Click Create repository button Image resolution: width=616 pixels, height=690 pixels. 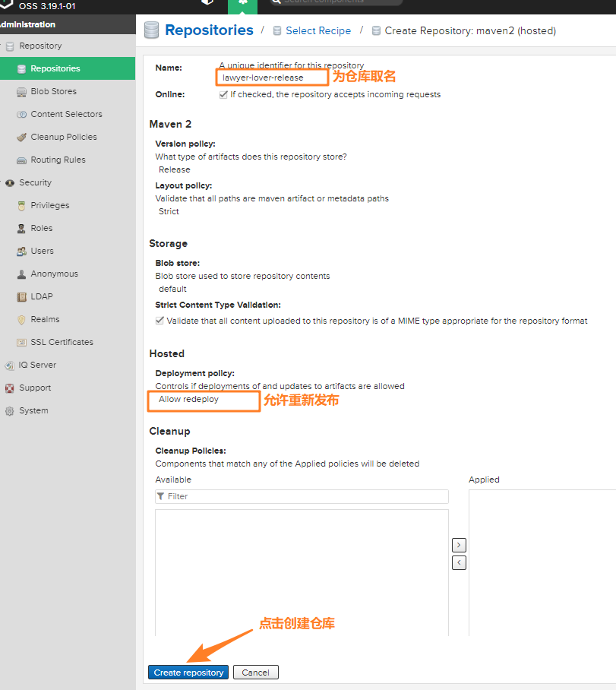pyautogui.click(x=188, y=673)
